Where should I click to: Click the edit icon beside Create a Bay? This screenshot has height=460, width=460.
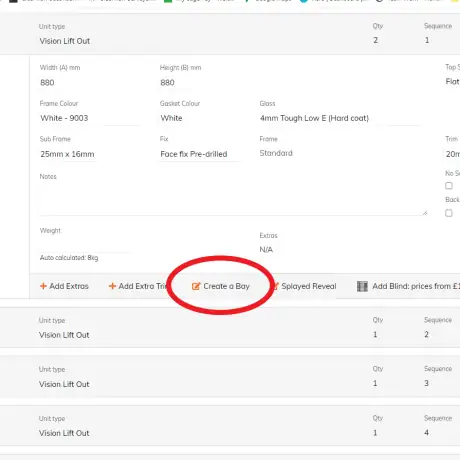[196, 286]
